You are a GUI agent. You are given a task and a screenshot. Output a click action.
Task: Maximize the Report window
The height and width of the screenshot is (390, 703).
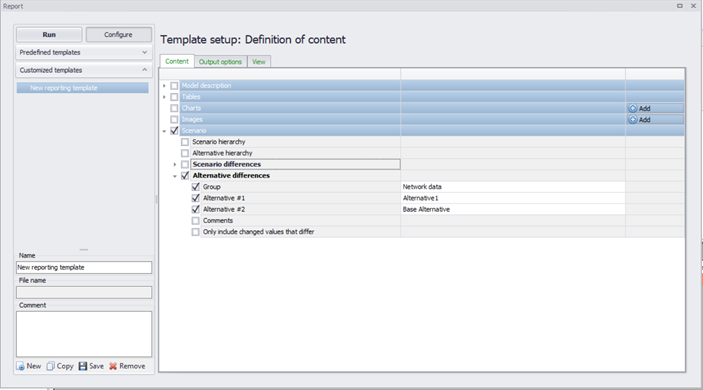pyautogui.click(x=680, y=6)
